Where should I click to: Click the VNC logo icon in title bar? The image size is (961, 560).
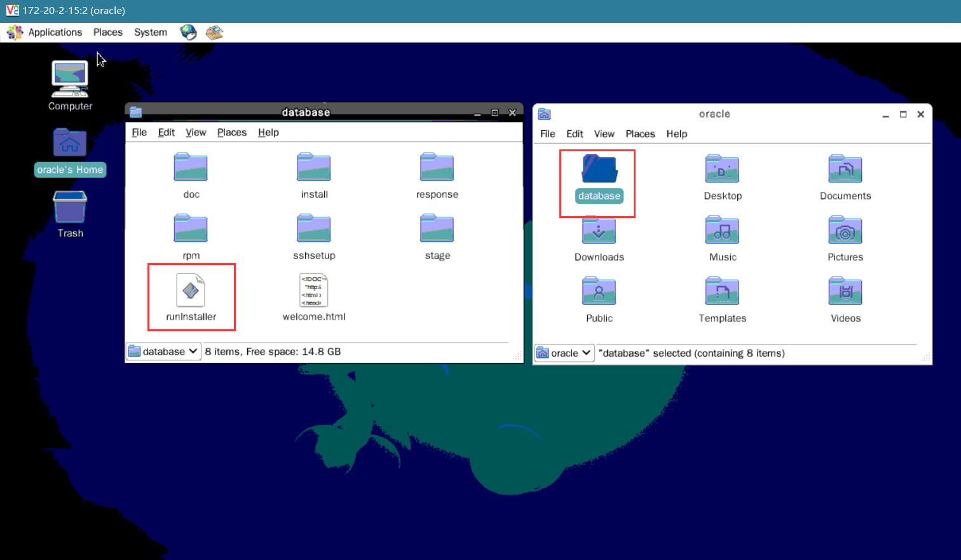click(12, 10)
